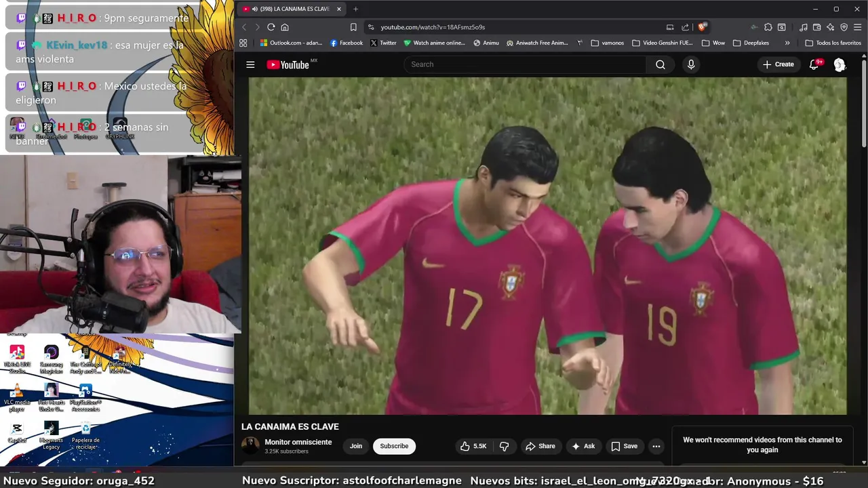Screen dimensions: 868x488
Task: Share the video with Share button
Action: 540,446
